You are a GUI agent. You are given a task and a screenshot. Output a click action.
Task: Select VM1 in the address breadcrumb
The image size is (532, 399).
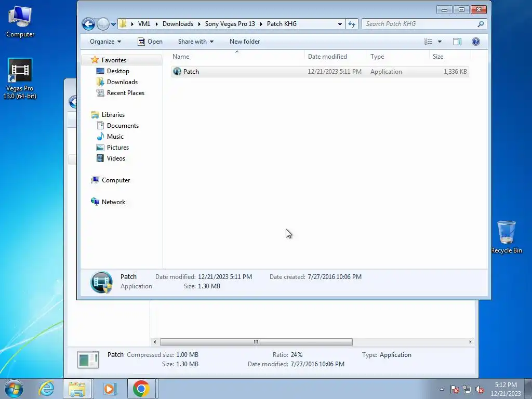point(144,24)
